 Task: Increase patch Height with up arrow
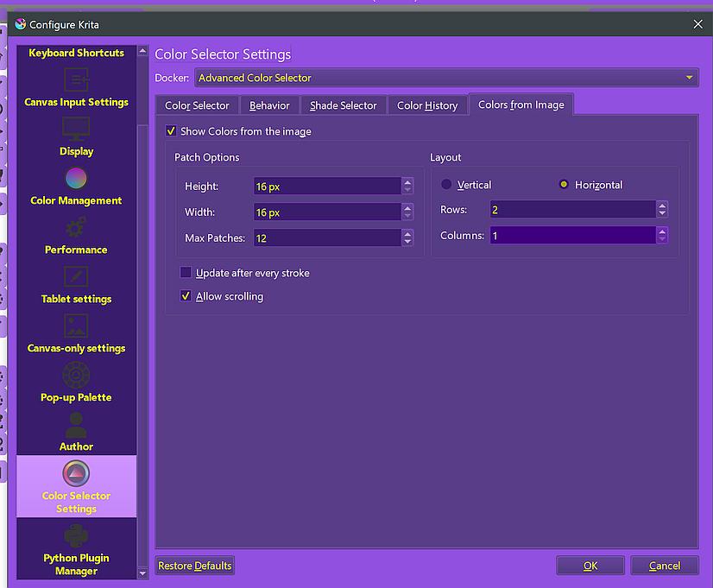[x=407, y=182]
